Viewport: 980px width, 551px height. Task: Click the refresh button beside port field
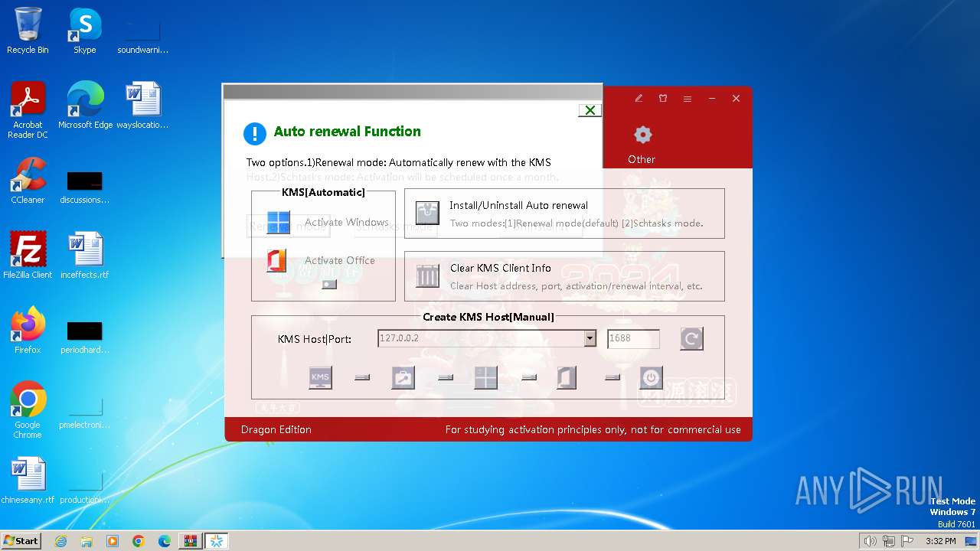tap(691, 338)
